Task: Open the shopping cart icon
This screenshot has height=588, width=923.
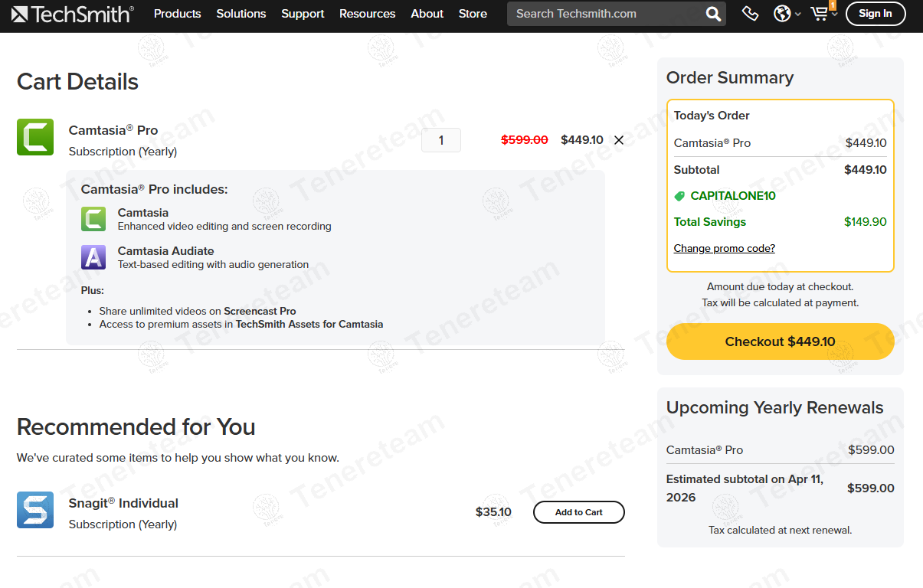Action: pyautogui.click(x=820, y=14)
